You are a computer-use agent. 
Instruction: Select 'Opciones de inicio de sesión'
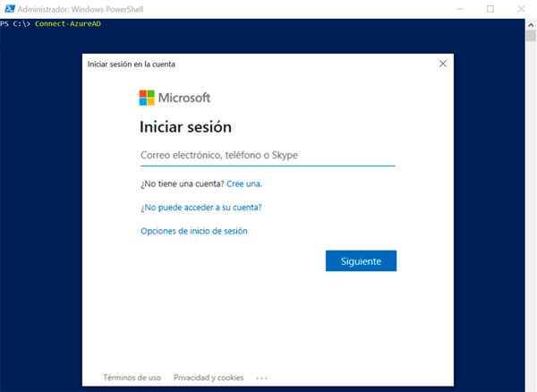(x=193, y=231)
